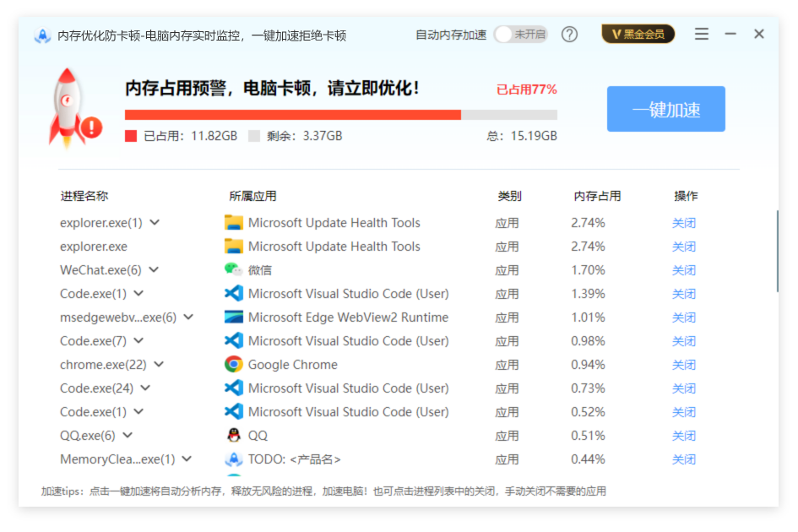Expand the explorer.exe(1) process group
The image size is (798, 532).
(x=155, y=222)
